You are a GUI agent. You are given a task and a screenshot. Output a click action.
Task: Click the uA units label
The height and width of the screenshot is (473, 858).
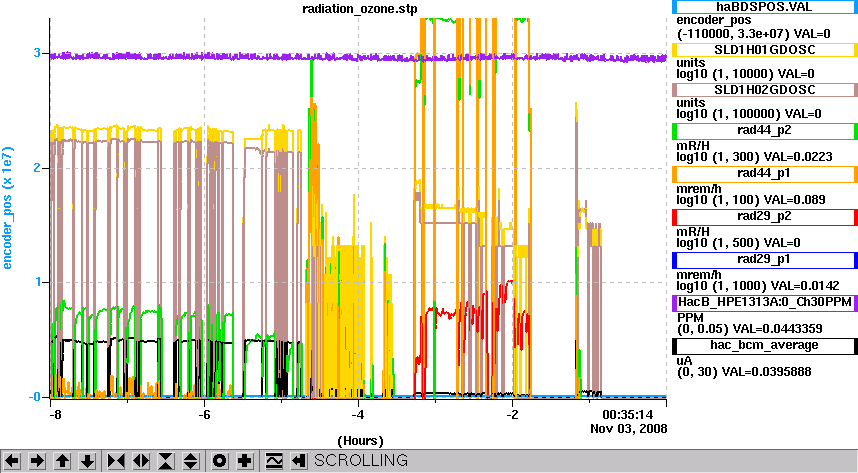point(684,361)
